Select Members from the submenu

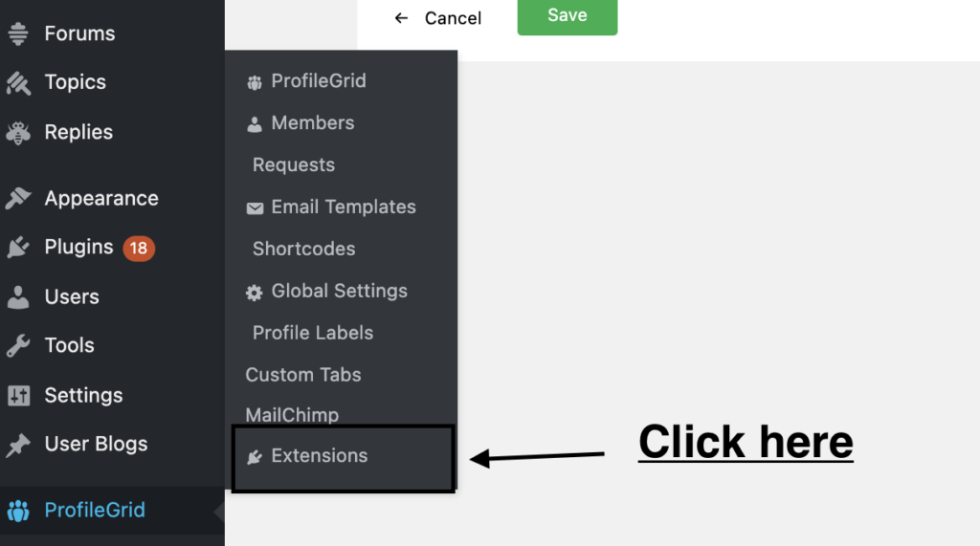[312, 123]
